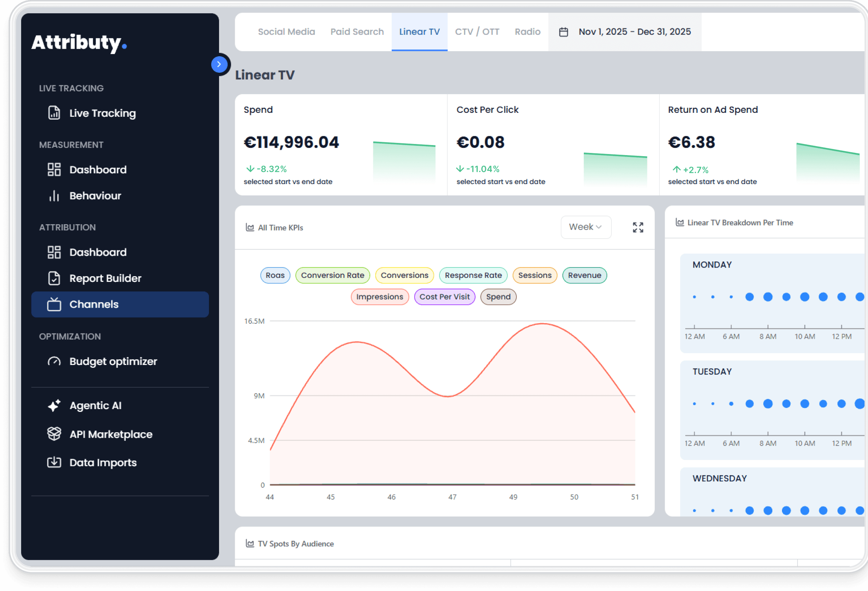This screenshot has width=868, height=591.
Task: Click the Live Tracking document icon
Action: pos(54,113)
